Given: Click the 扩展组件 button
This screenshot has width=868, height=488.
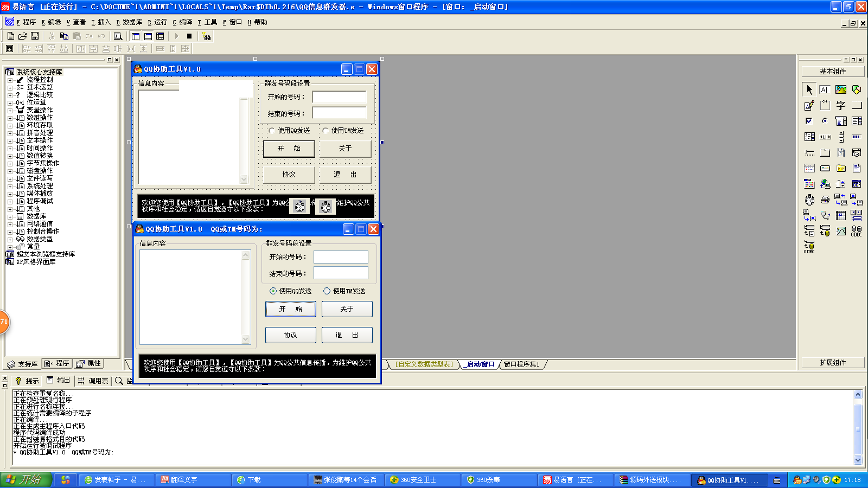Looking at the screenshot, I should [x=833, y=363].
